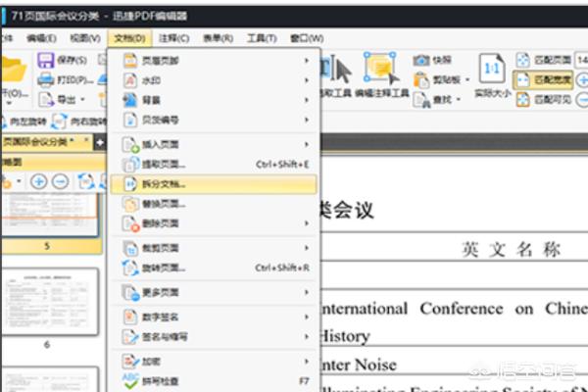Viewport: 588px width, 392px height.
Task: Open the 编辑(E) menu
Action: pos(41,38)
